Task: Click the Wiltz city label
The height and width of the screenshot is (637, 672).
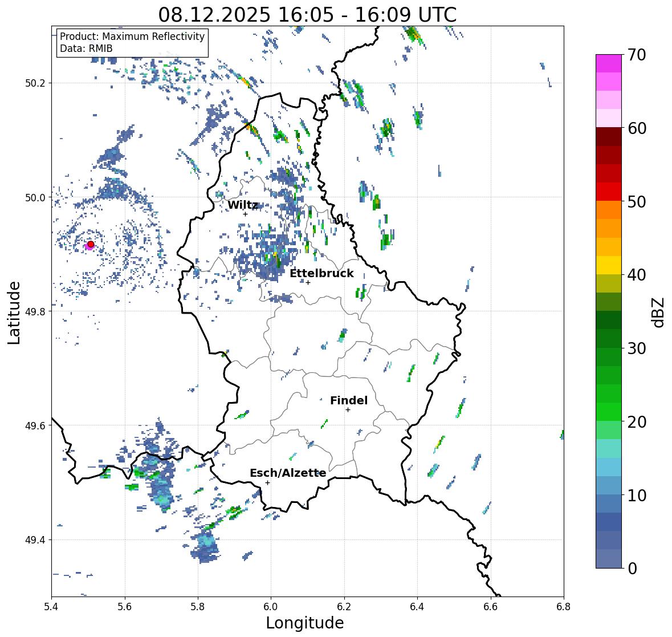Action: (x=243, y=205)
